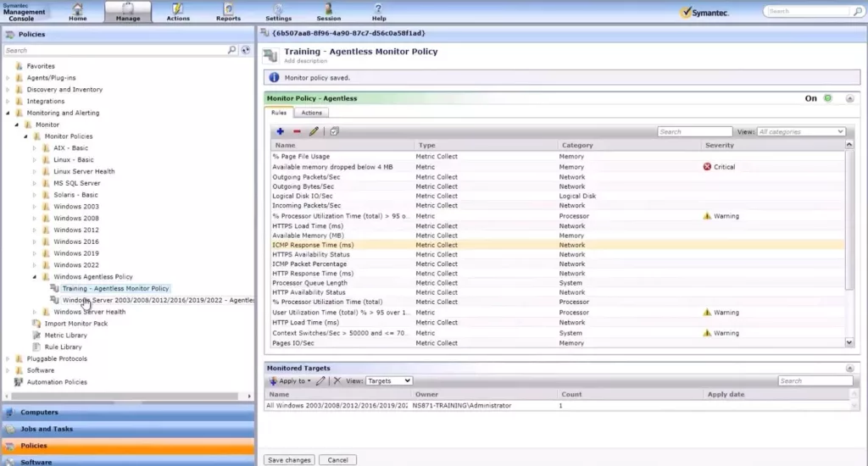The width and height of the screenshot is (868, 466).
Task: Click the Policies tree search field
Action: tap(114, 50)
